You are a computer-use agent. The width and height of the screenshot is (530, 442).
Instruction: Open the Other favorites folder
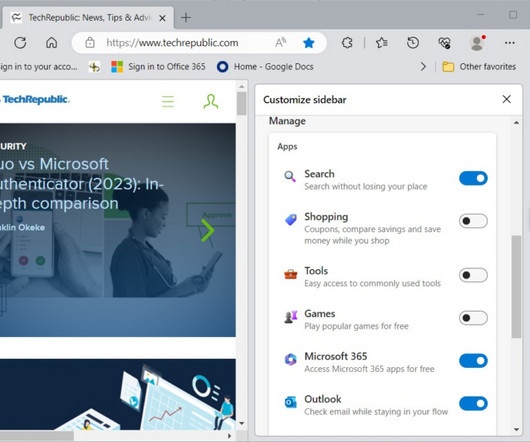(x=479, y=67)
